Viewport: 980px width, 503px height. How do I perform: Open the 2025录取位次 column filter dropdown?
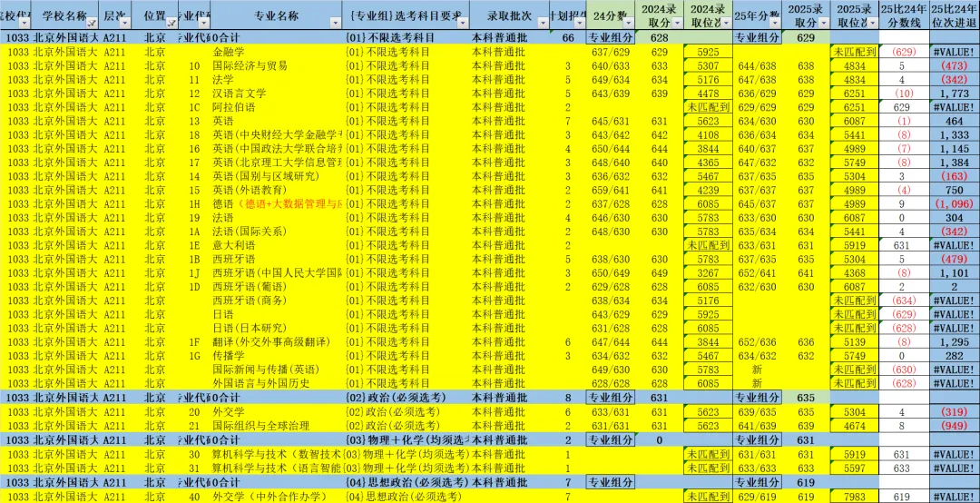coord(871,23)
